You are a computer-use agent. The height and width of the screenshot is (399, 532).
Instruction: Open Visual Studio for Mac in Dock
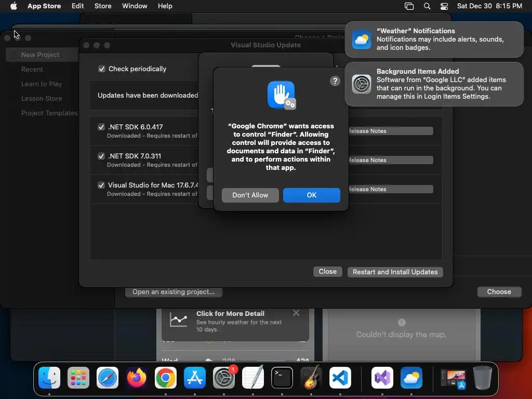pyautogui.click(x=382, y=378)
